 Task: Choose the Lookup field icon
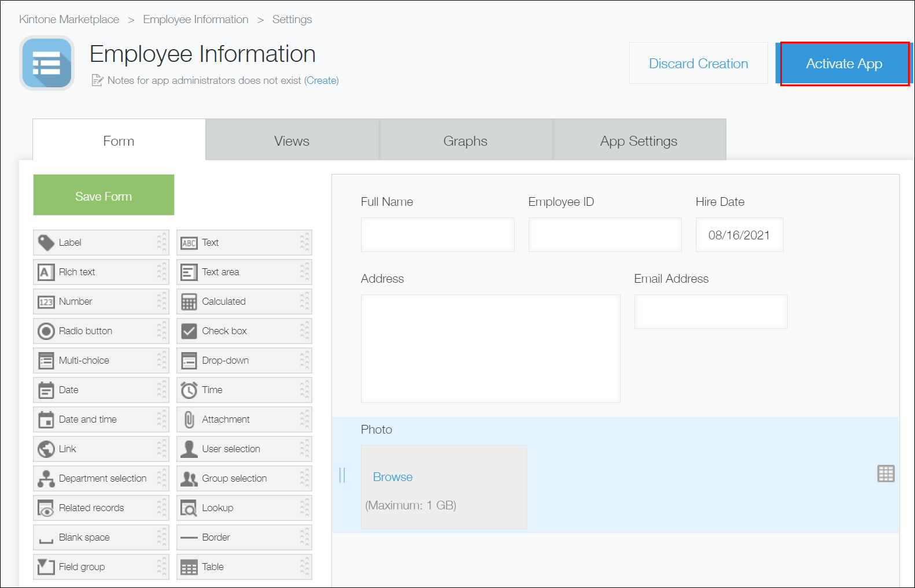pos(189,508)
